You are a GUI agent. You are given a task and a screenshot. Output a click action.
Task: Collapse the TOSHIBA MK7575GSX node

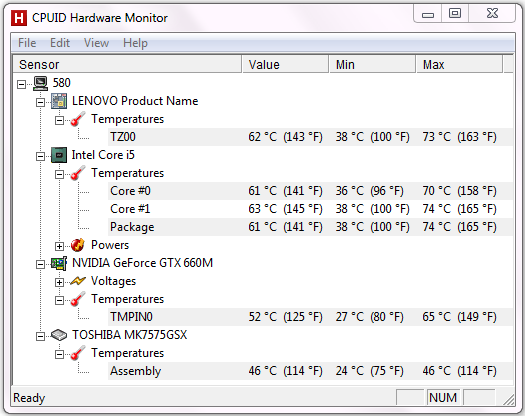(40, 336)
